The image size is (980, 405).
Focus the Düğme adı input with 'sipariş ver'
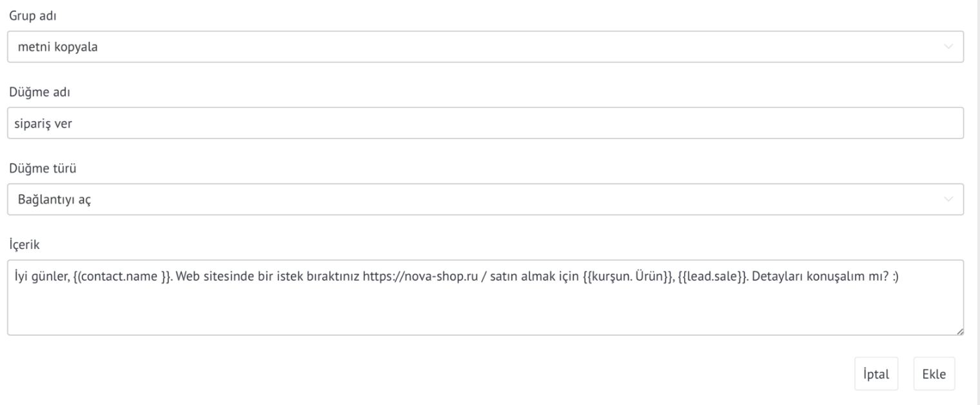(485, 123)
